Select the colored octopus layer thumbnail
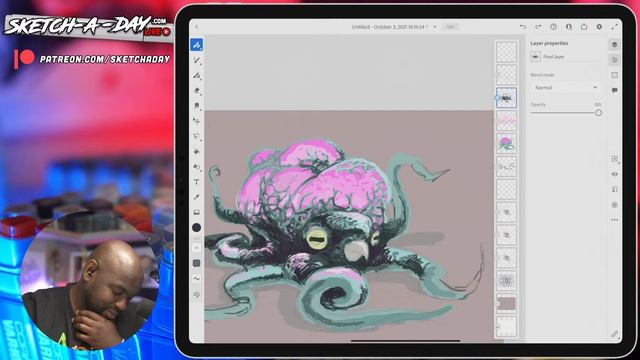The image size is (640, 360). [x=507, y=144]
